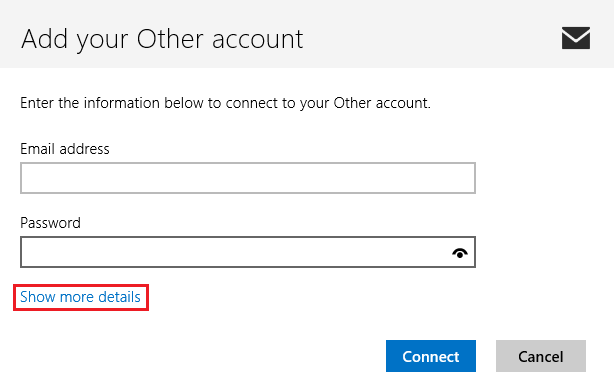Focus the Password field
This screenshot has height=383, width=614.
tap(248, 252)
